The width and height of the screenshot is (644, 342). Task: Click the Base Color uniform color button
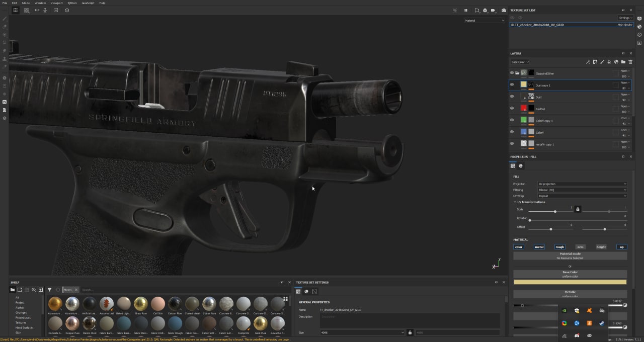(x=570, y=274)
